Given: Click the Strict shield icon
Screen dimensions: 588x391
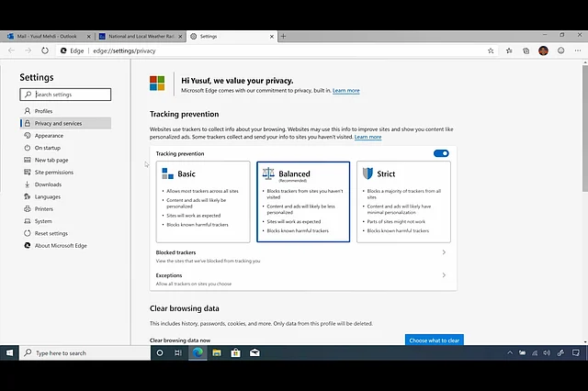Looking at the screenshot, I should pos(367,173).
